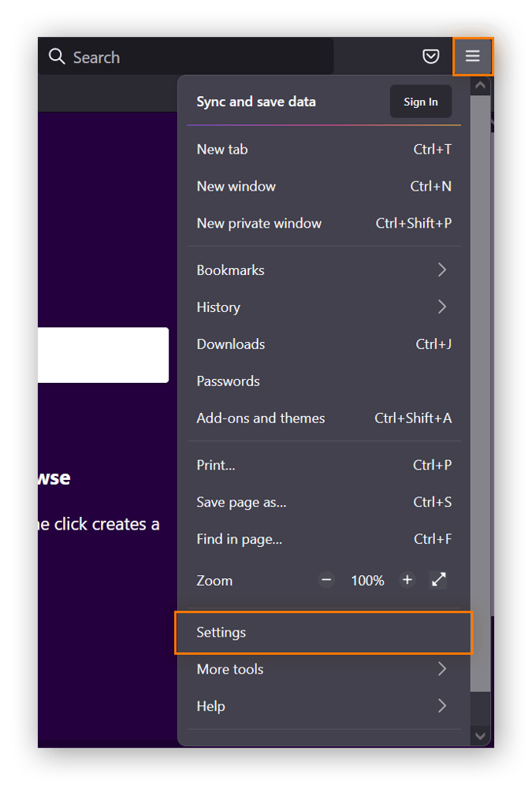Click the zoom in plus icon
Viewport: 532px width, 788px height.
407,580
